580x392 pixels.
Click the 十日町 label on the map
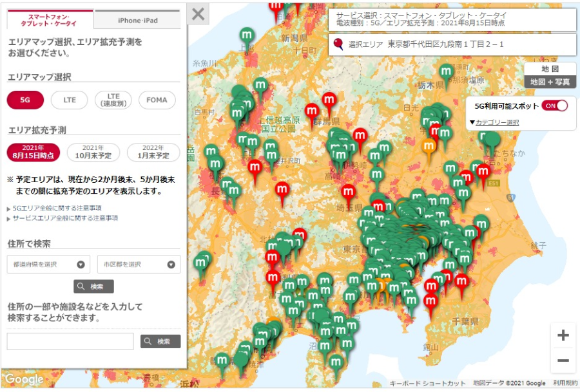pos(305,50)
